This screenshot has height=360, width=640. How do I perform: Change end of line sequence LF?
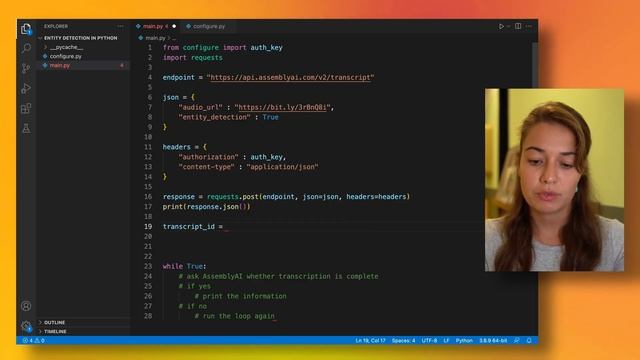[447, 340]
